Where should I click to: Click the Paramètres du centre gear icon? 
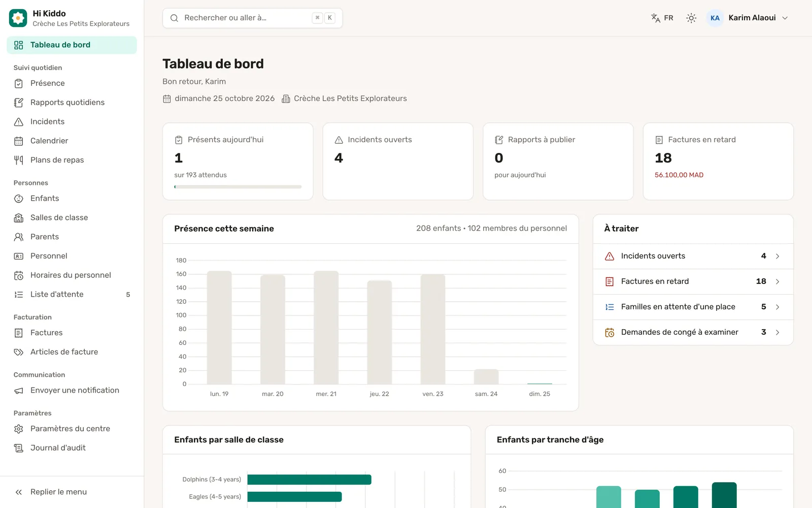coord(19,429)
